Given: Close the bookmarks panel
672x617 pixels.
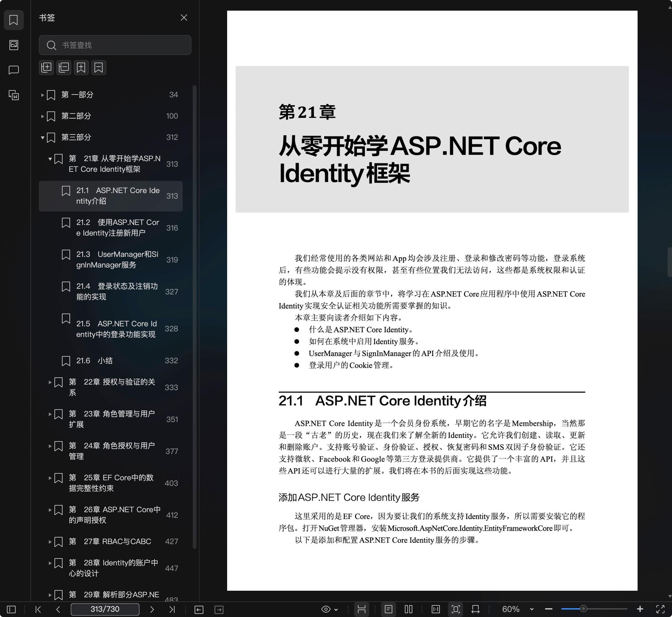Looking at the screenshot, I should tap(184, 17).
